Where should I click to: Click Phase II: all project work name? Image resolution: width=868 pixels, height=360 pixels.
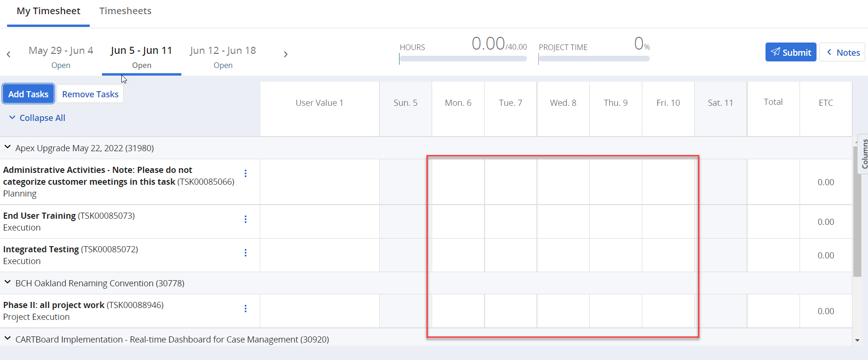coord(54,305)
